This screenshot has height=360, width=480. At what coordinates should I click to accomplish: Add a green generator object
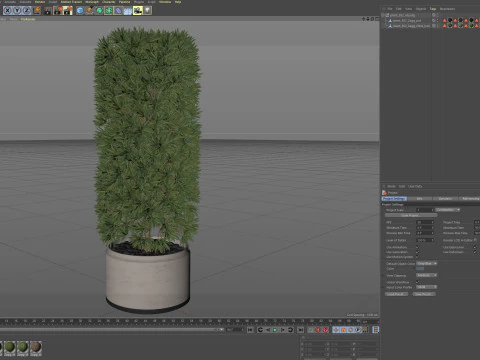[99, 11]
